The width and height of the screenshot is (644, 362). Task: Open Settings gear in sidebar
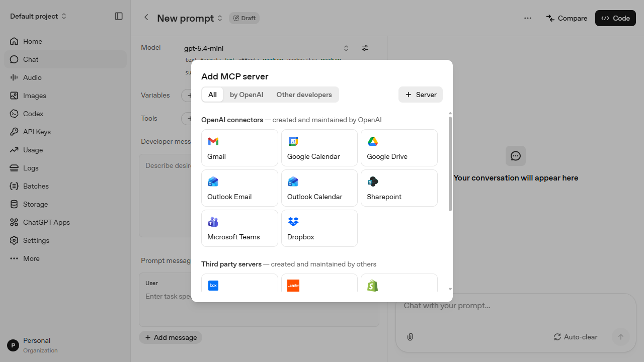[14, 240]
